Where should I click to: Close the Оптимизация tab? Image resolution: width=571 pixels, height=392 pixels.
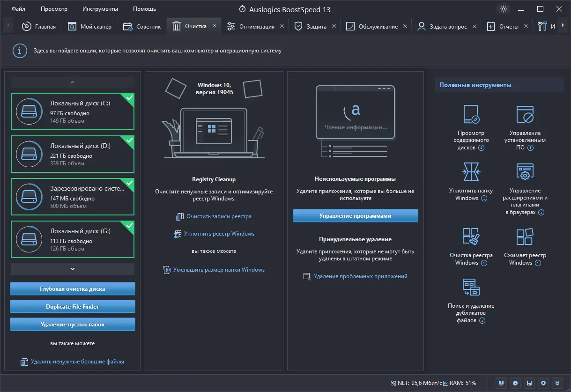[282, 27]
